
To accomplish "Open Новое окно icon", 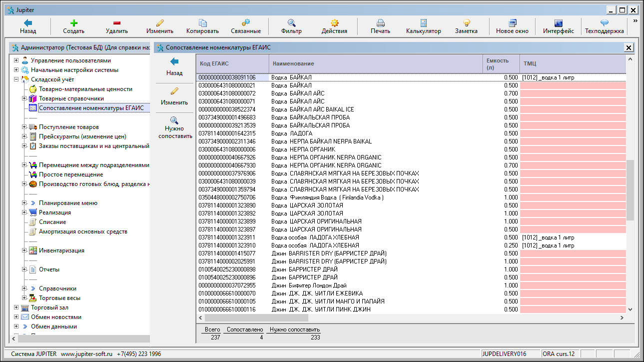I will click(x=512, y=23).
